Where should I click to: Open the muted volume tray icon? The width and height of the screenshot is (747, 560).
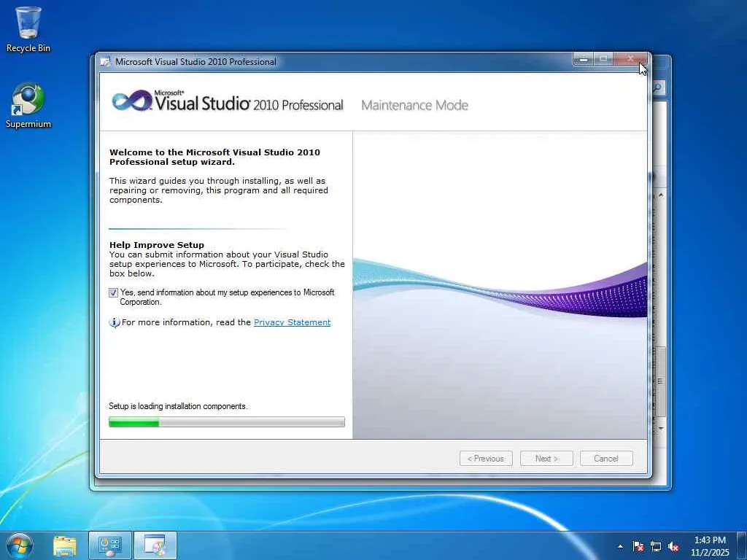pyautogui.click(x=673, y=546)
